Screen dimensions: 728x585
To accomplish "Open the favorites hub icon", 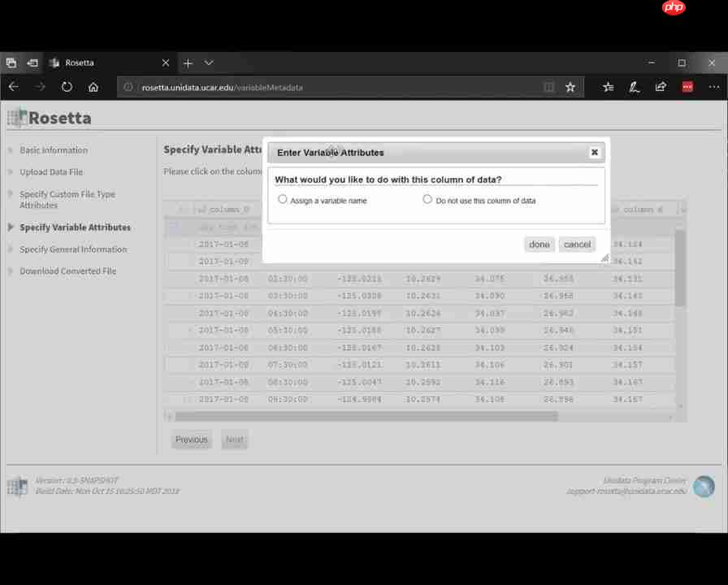I will tap(609, 87).
